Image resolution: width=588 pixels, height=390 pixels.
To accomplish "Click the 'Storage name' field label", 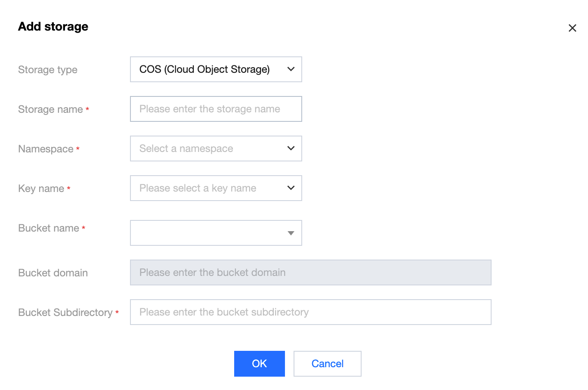I will click(50, 109).
